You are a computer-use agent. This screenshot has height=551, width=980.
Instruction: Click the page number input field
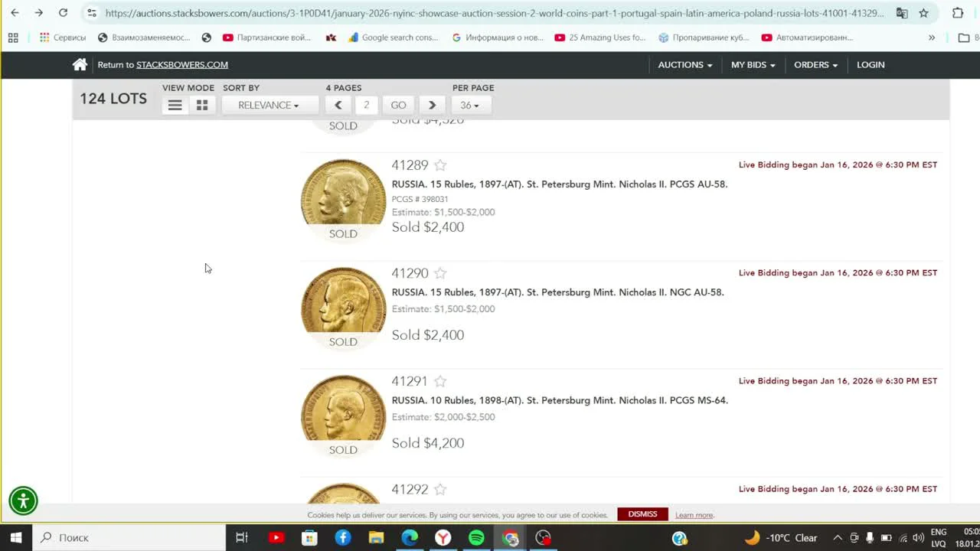tap(366, 105)
